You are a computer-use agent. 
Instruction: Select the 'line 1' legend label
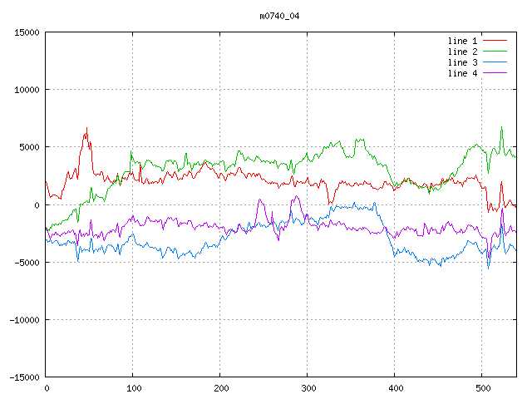(x=462, y=41)
